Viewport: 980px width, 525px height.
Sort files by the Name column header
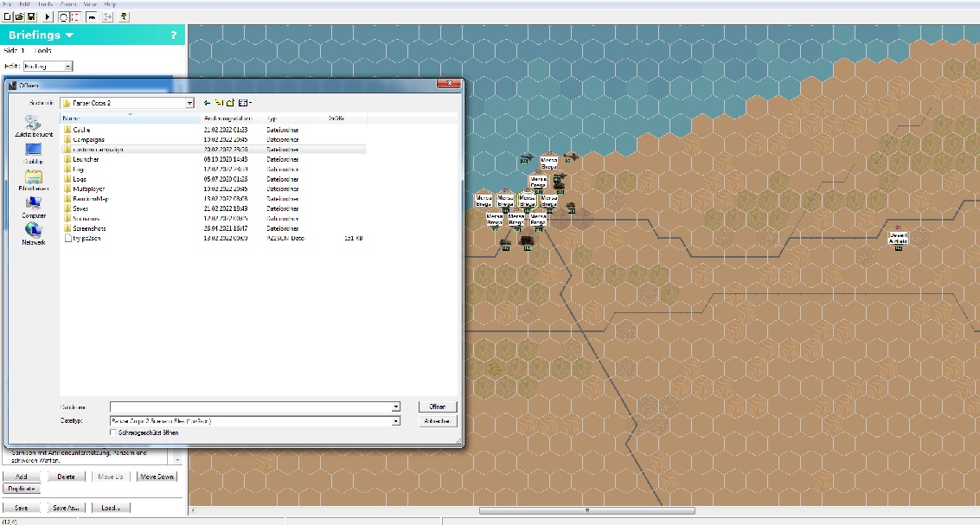pyautogui.click(x=130, y=118)
